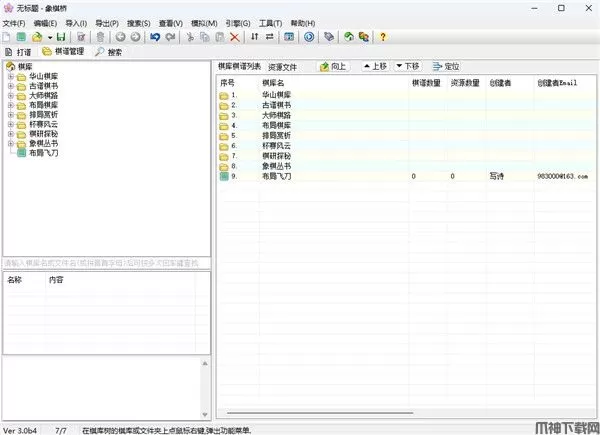The height and width of the screenshot is (435, 600).
Task: Open the 搜索(S) menu
Action: [x=139, y=23]
